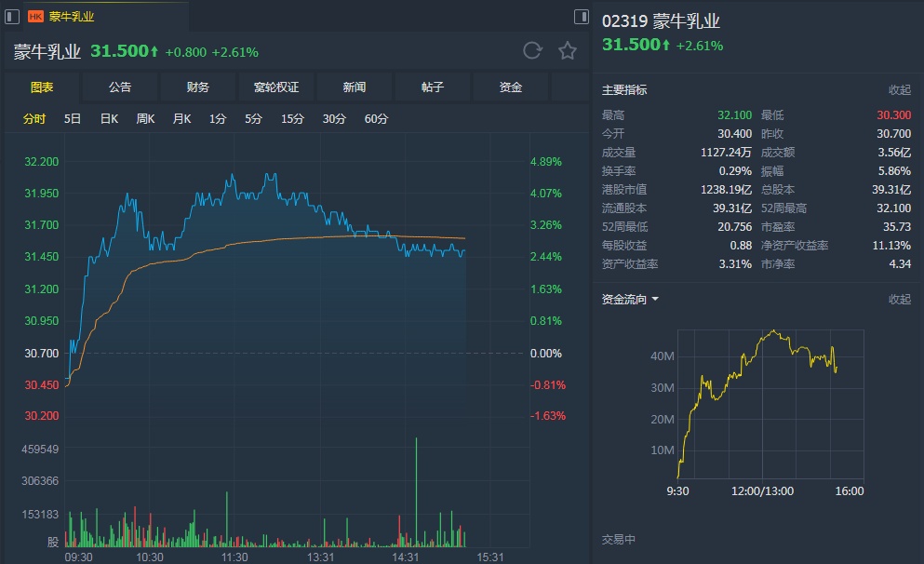Toggle the right sidebar panel icon
The height and width of the screenshot is (564, 924).
pos(582,16)
